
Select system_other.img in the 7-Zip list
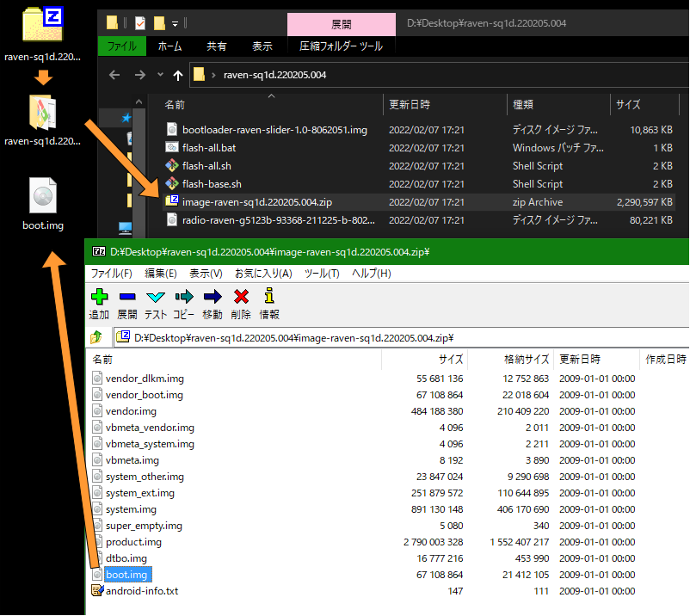[145, 477]
